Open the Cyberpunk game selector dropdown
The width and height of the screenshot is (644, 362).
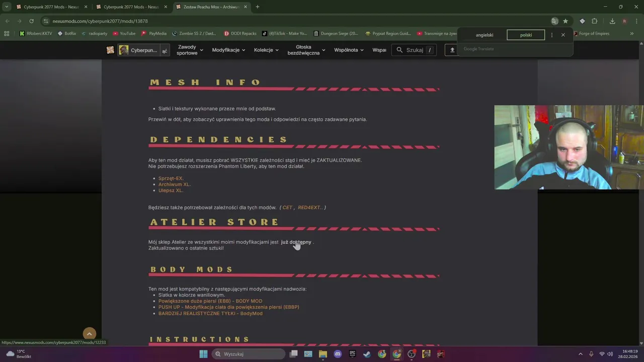click(x=143, y=50)
